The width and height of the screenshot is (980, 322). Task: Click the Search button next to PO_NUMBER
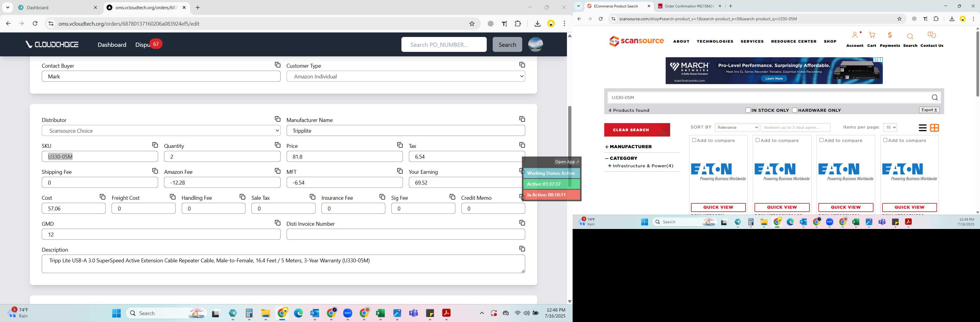(507, 44)
